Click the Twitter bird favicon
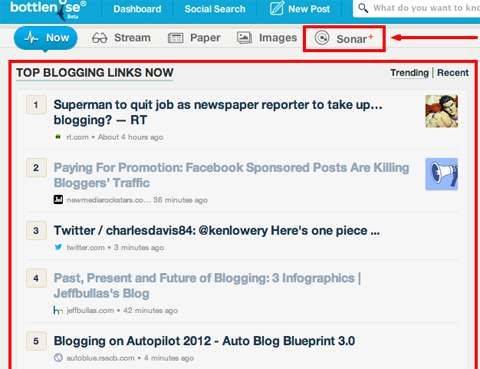The width and height of the screenshot is (480, 369). pyautogui.click(x=58, y=247)
